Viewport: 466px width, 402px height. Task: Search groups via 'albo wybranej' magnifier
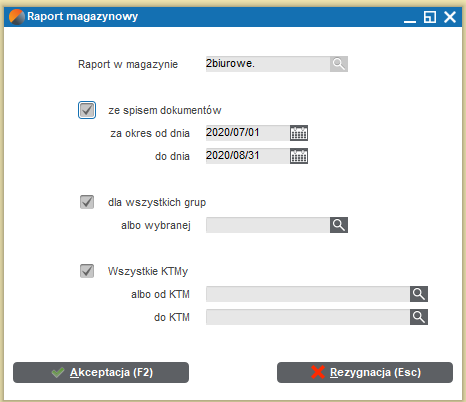click(339, 225)
